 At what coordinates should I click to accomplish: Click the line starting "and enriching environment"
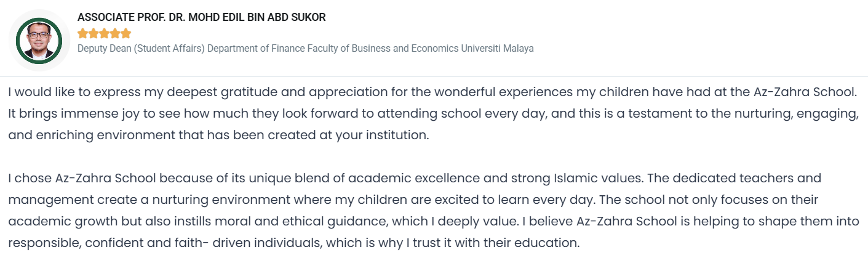218,136
